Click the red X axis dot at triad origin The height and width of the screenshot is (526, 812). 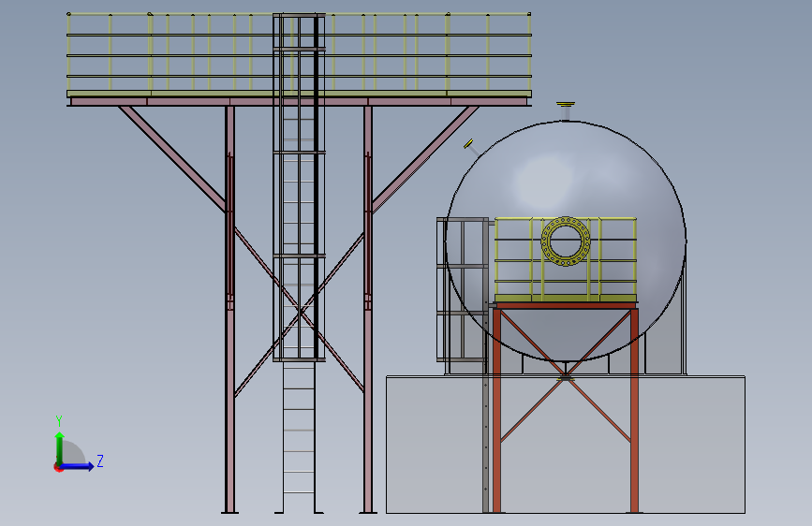pyautogui.click(x=57, y=468)
